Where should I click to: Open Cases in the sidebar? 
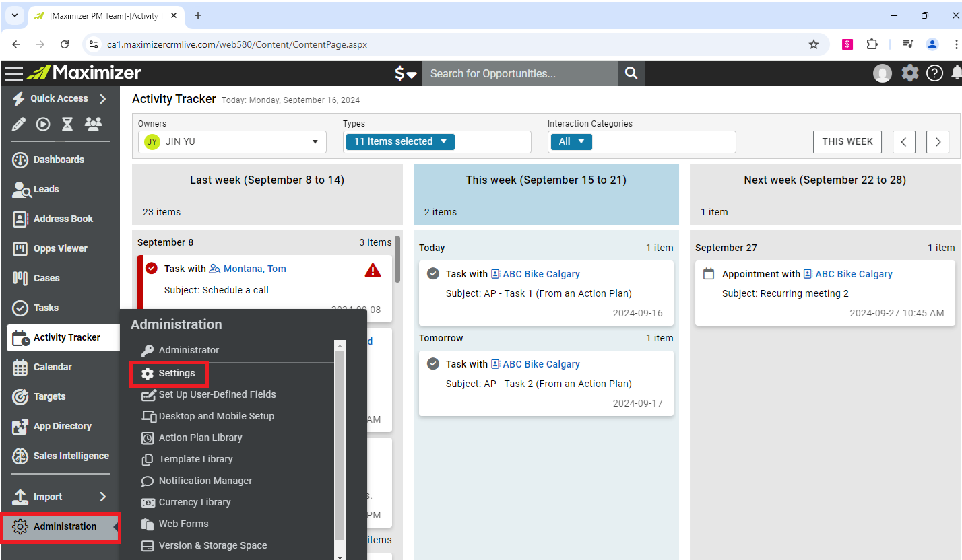(60, 278)
